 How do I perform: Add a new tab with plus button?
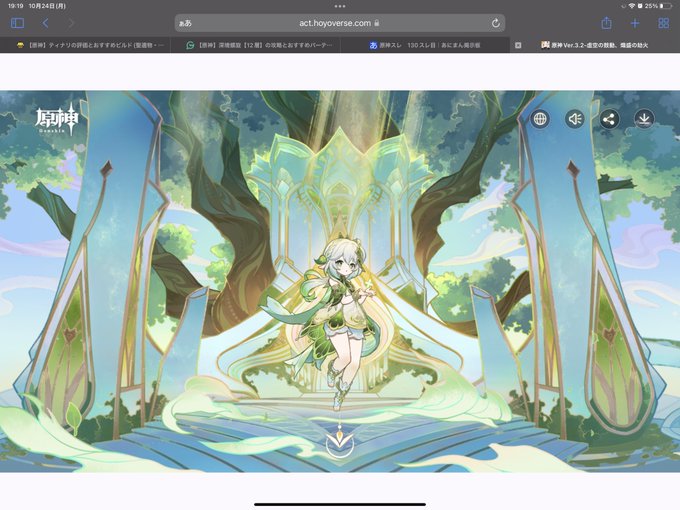(x=635, y=23)
